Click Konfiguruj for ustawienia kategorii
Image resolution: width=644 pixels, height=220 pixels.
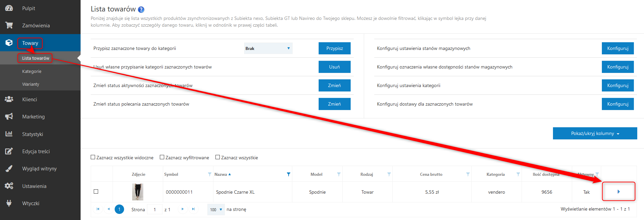click(x=618, y=85)
